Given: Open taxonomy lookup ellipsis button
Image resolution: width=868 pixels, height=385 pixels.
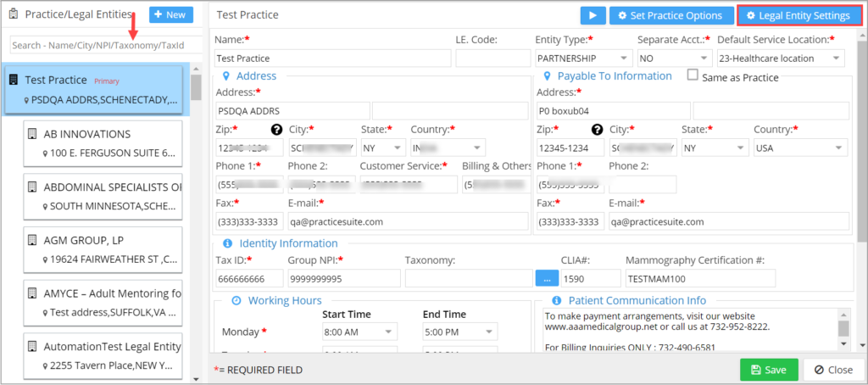Looking at the screenshot, I should pos(547,278).
